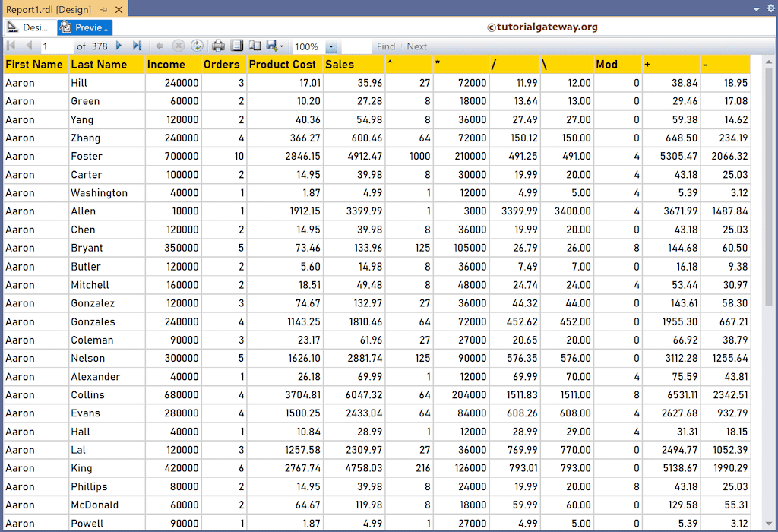This screenshot has width=778, height=532.
Task: Open the export format dropdown arrow
Action: (283, 46)
